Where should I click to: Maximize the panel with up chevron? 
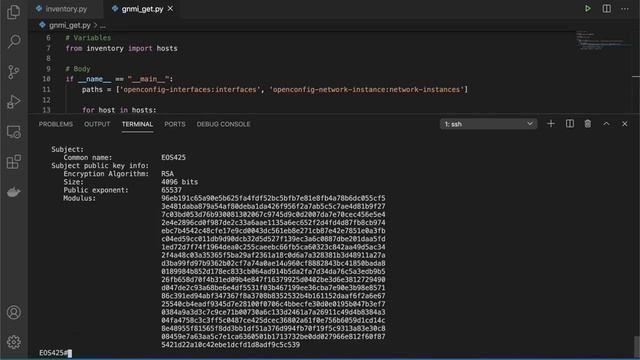tap(606, 124)
